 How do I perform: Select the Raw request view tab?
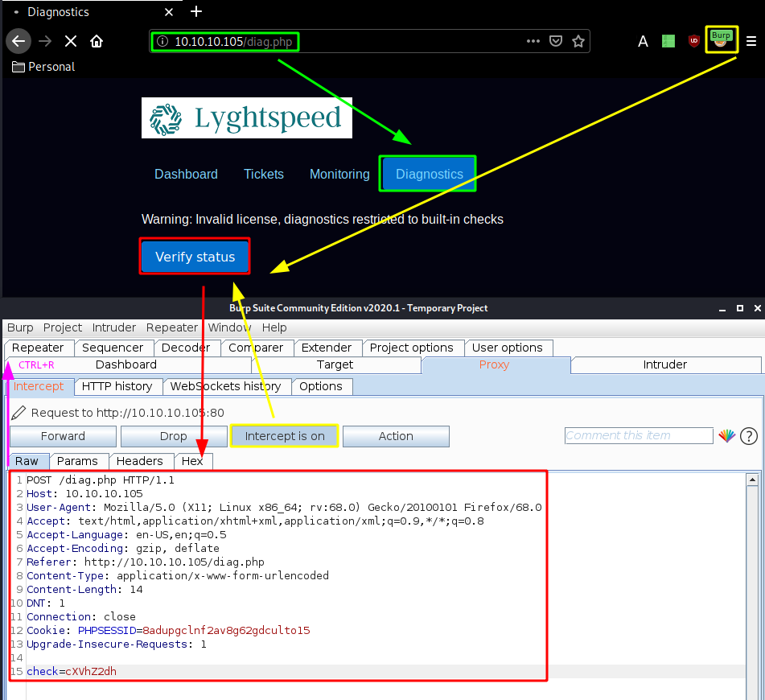[27, 461]
